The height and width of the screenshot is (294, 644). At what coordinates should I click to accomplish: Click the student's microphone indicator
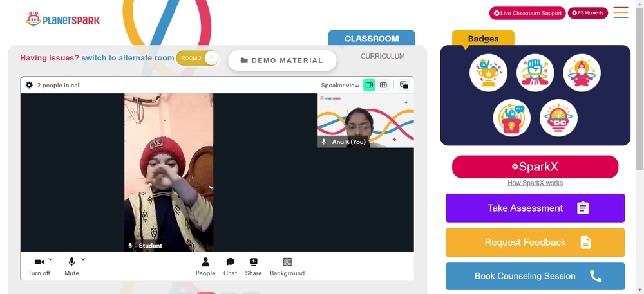coord(131,246)
